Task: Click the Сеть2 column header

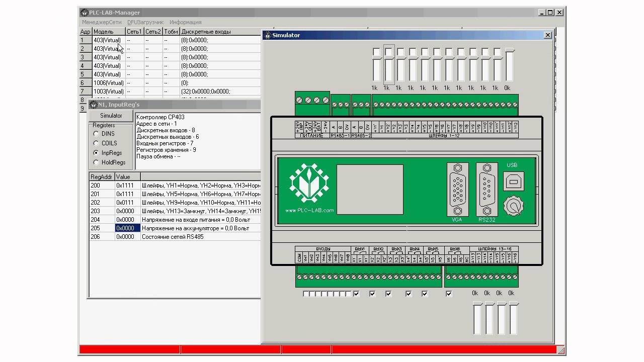Action: click(x=153, y=32)
